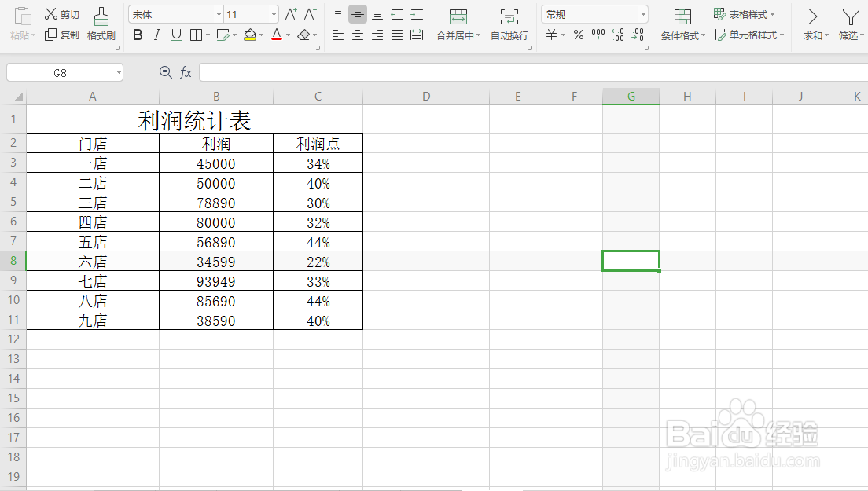Click the eraser clear-format icon
This screenshot has width=868, height=491.
303,35
